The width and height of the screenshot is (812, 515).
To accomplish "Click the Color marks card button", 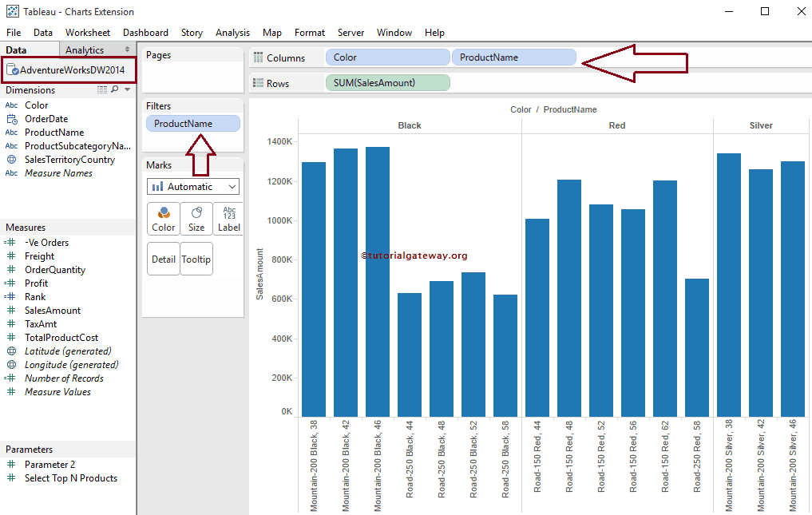I will point(164,218).
